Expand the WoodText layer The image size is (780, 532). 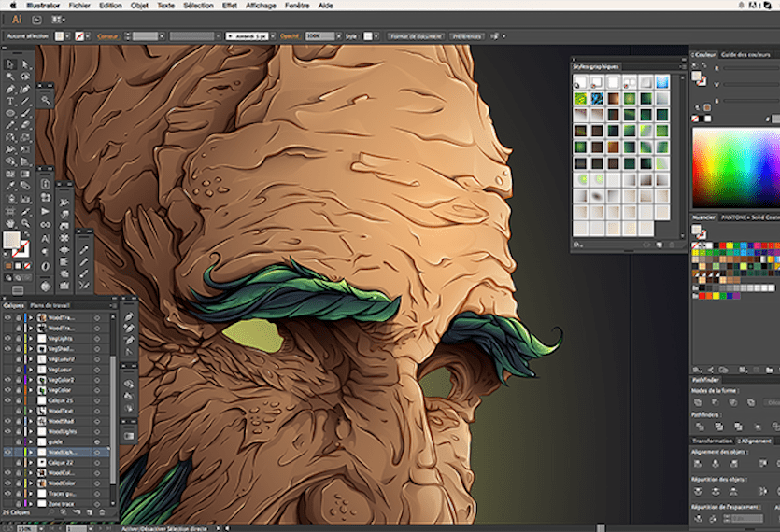tap(31, 411)
